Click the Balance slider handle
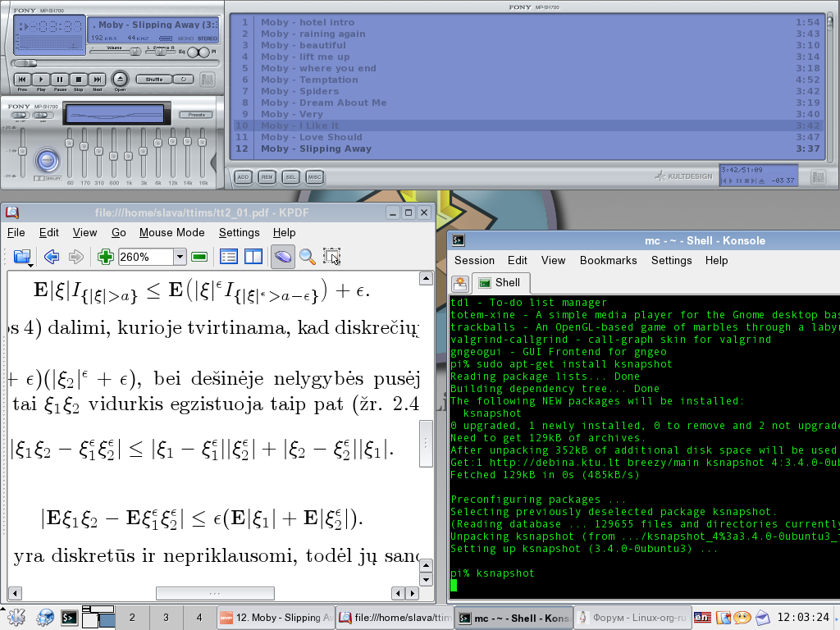This screenshot has width=840, height=630. pos(160,52)
